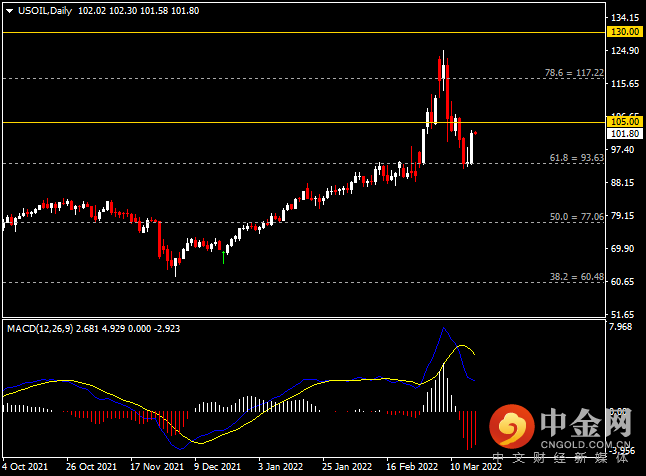
Task: Select the 130.00 yellow price label
Action: point(625,32)
